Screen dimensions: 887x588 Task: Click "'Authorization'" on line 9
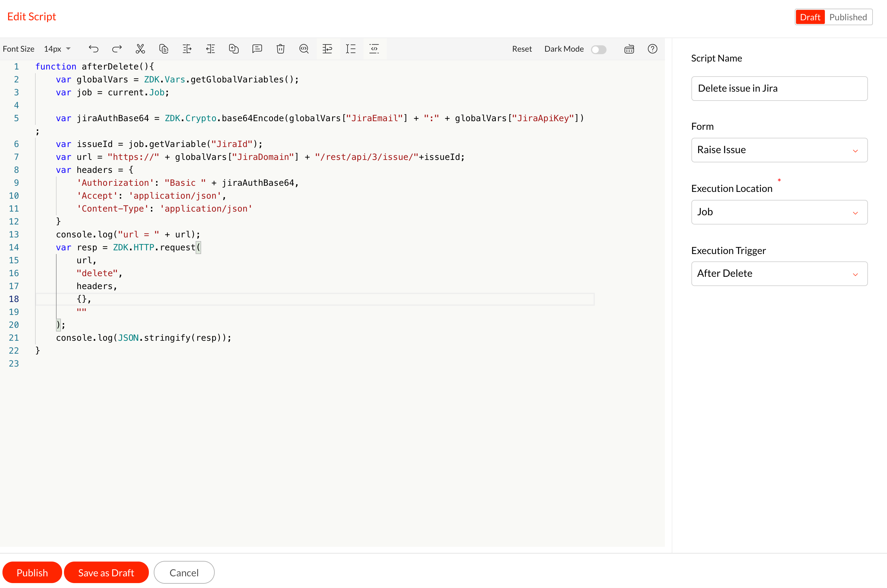click(x=115, y=183)
